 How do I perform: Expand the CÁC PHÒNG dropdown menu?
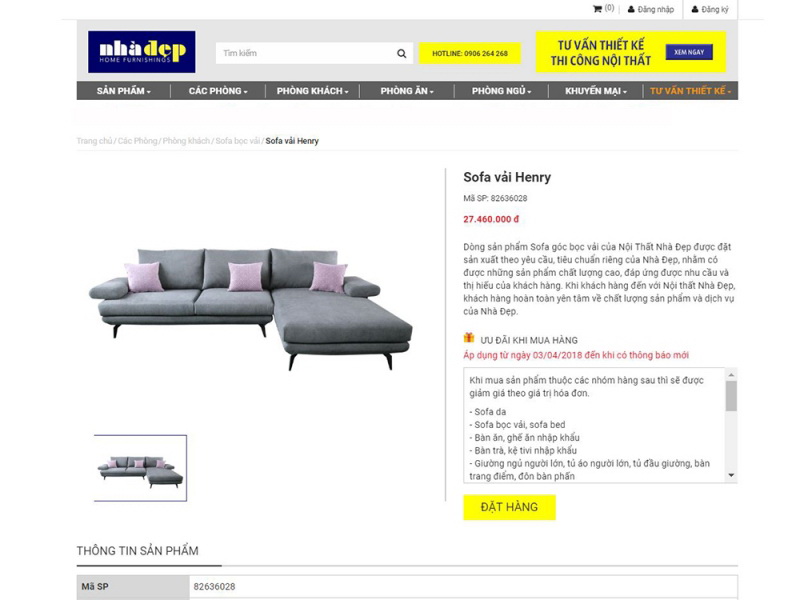[x=218, y=91]
